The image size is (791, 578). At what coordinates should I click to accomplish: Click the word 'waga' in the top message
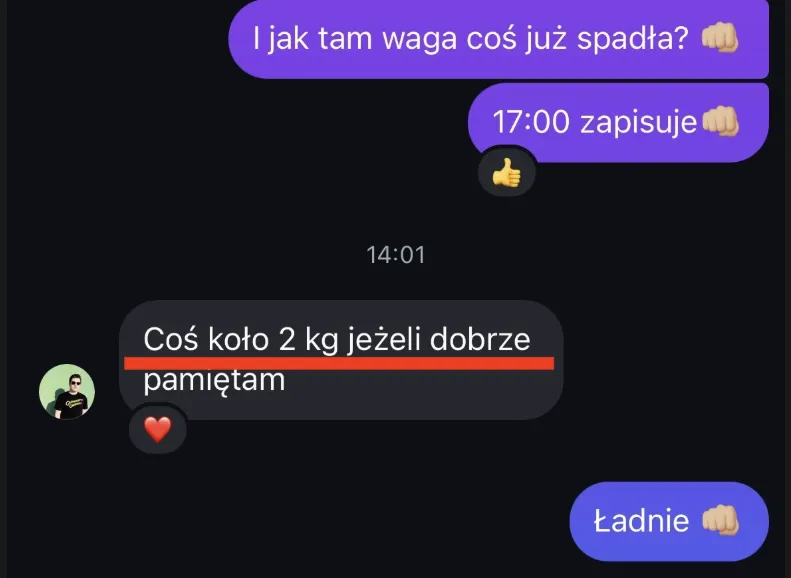coord(420,39)
